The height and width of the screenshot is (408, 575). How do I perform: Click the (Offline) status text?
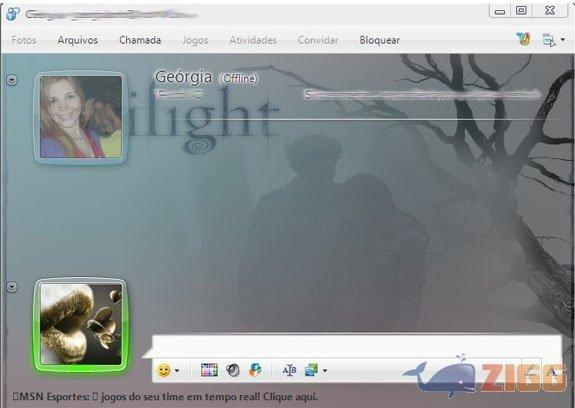[238, 78]
